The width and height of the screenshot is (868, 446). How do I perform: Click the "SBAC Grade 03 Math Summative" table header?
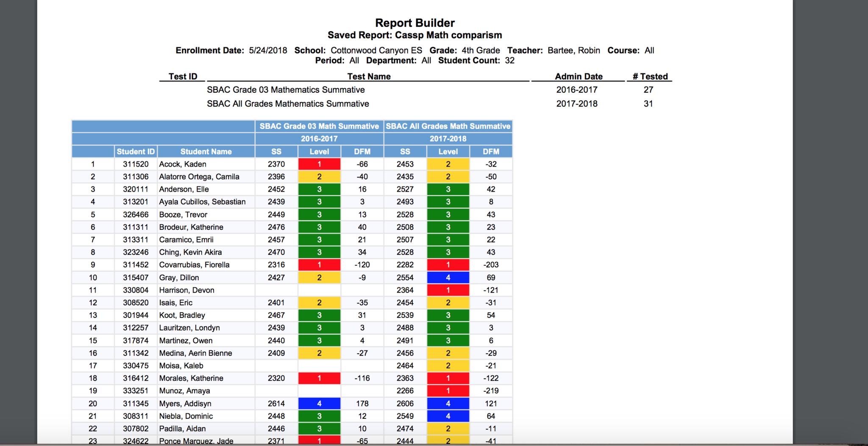pos(319,126)
